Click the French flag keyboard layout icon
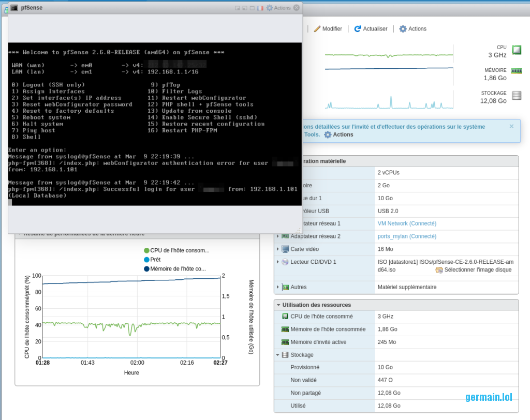 coord(260,8)
